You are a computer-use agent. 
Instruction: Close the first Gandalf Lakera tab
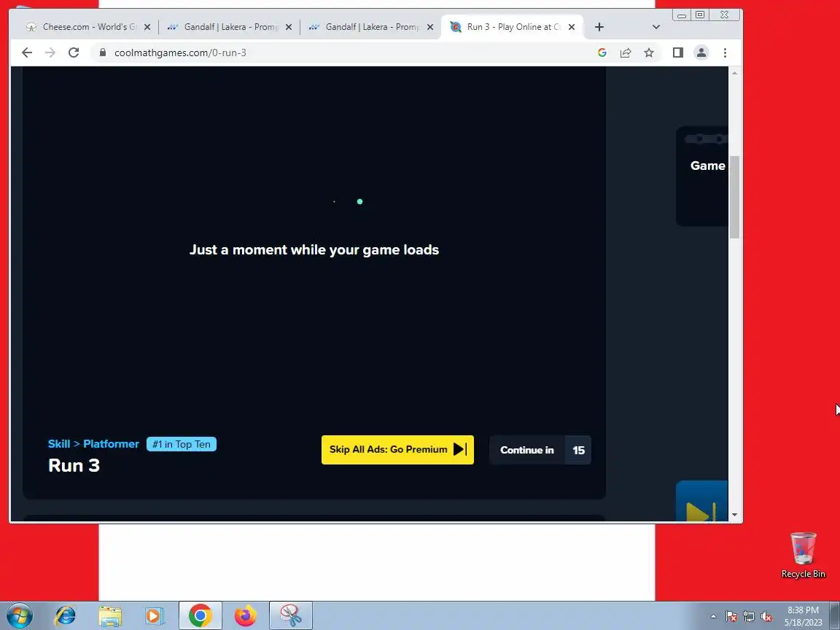tap(289, 27)
